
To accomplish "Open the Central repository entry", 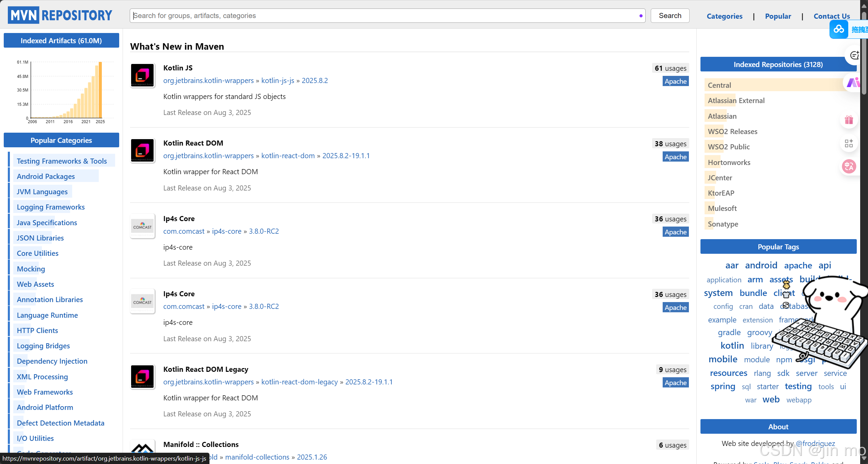I will tap(719, 85).
